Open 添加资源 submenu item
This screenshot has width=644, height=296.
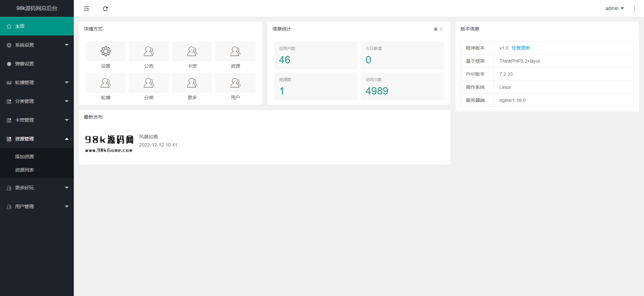(x=37, y=157)
